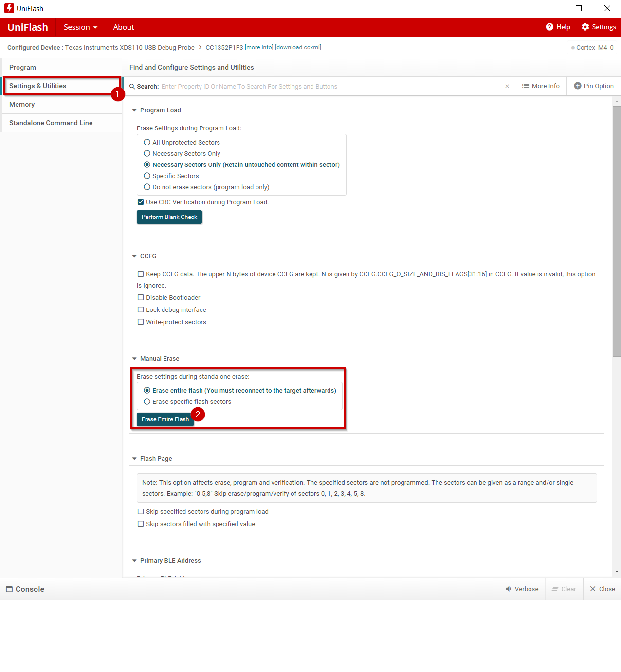Toggle Verbose console output speaker icon
The height and width of the screenshot is (672, 621).
[509, 589]
